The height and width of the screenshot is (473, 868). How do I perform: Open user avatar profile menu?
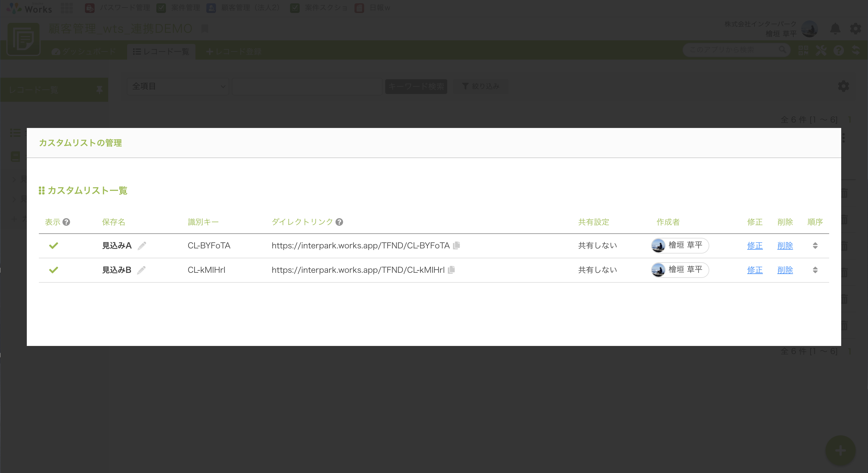809,29
